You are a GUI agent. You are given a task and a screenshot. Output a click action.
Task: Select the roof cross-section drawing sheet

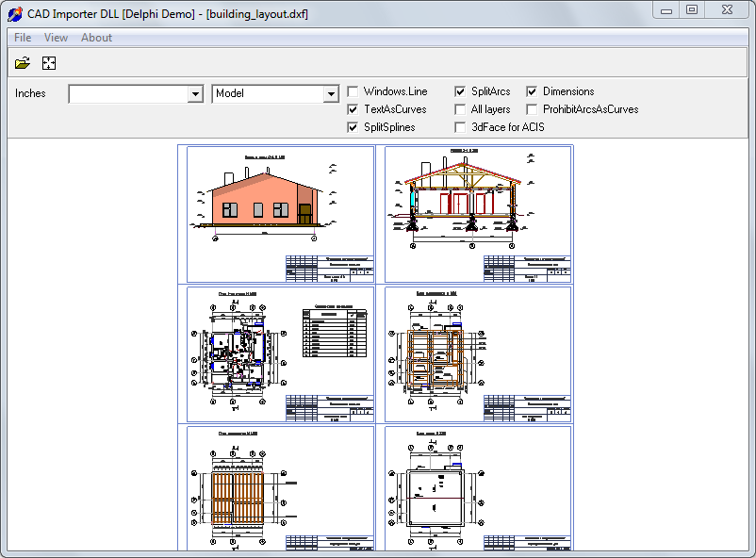[x=478, y=215]
